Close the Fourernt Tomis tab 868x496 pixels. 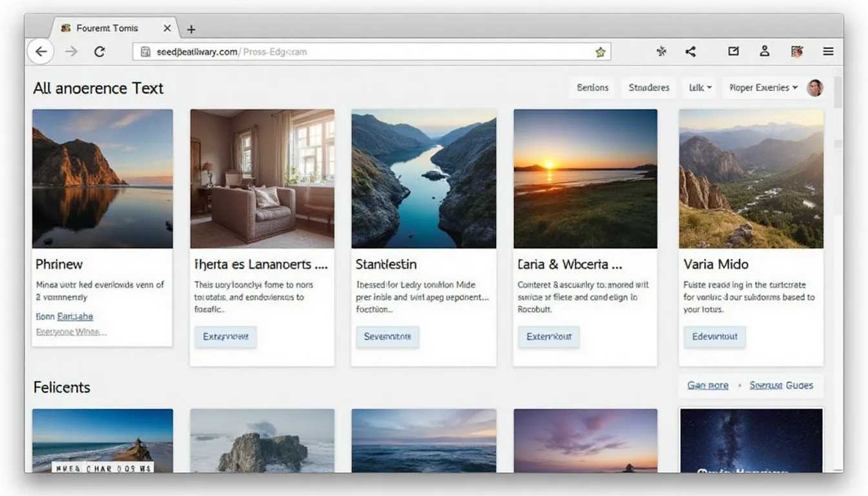point(167,28)
